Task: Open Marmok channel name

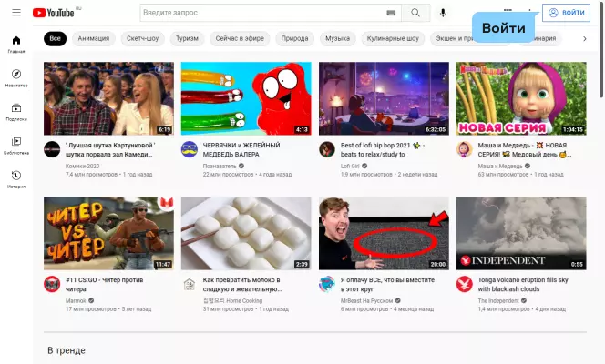Action: pos(76,301)
